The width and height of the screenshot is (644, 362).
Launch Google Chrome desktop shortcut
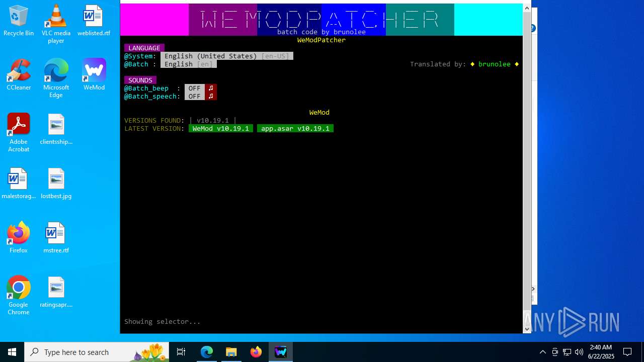[x=19, y=296]
